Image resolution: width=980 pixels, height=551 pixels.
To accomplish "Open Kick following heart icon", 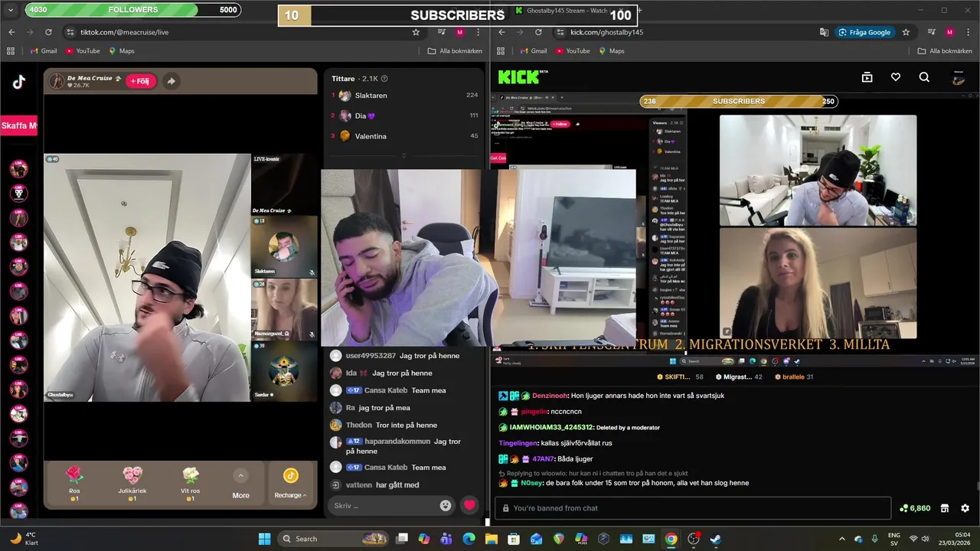I will click(x=896, y=77).
